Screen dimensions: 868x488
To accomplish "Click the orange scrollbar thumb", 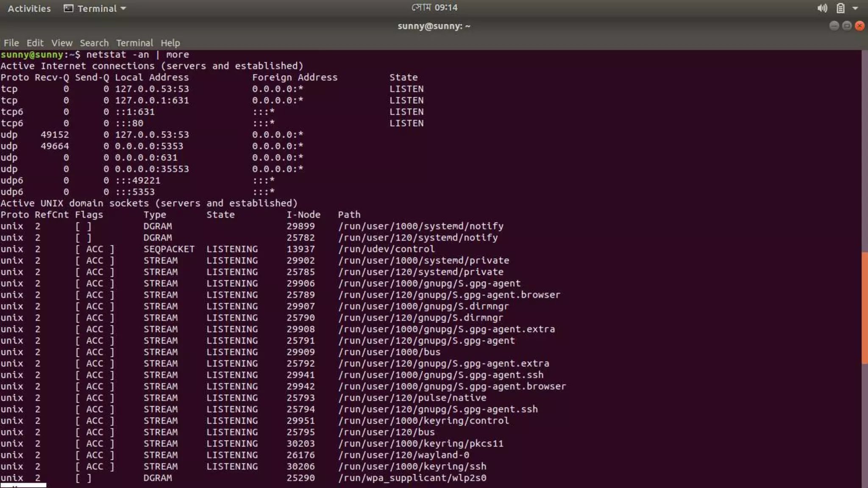I will (x=864, y=308).
